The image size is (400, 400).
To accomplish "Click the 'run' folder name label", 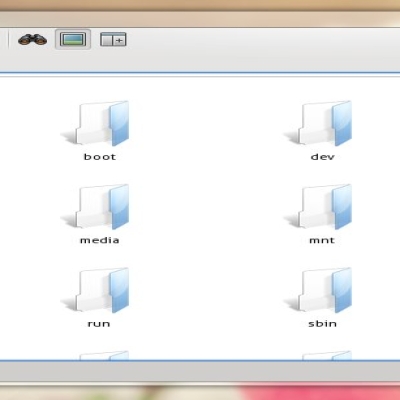I will 99,324.
